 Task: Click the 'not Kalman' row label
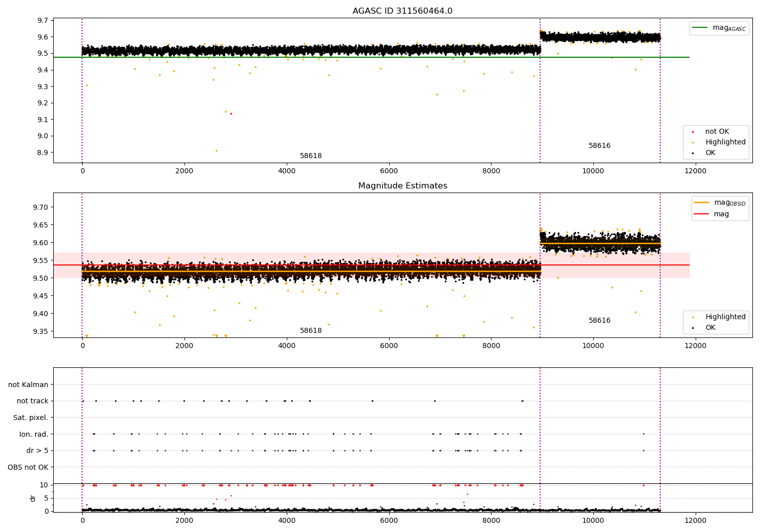coord(28,385)
